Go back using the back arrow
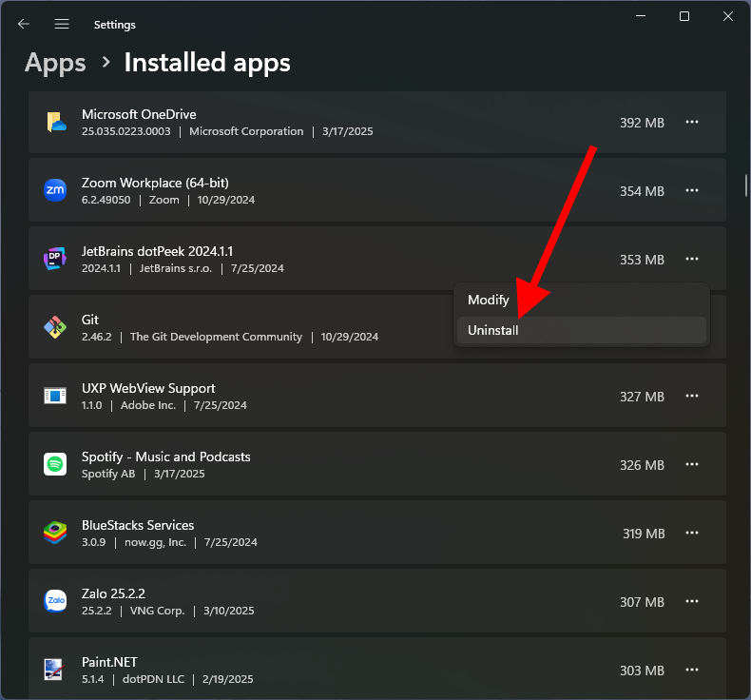Screen dimensions: 751x700 (x=24, y=24)
